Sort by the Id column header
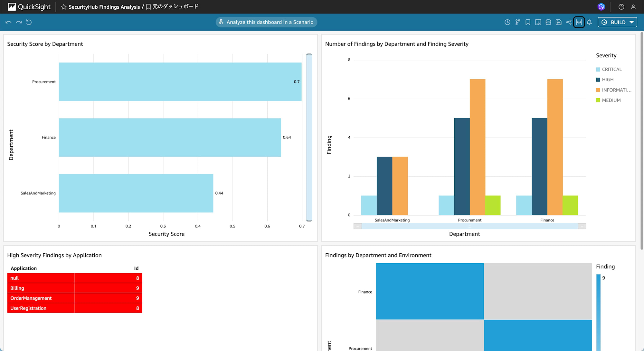644x351 pixels. point(136,268)
